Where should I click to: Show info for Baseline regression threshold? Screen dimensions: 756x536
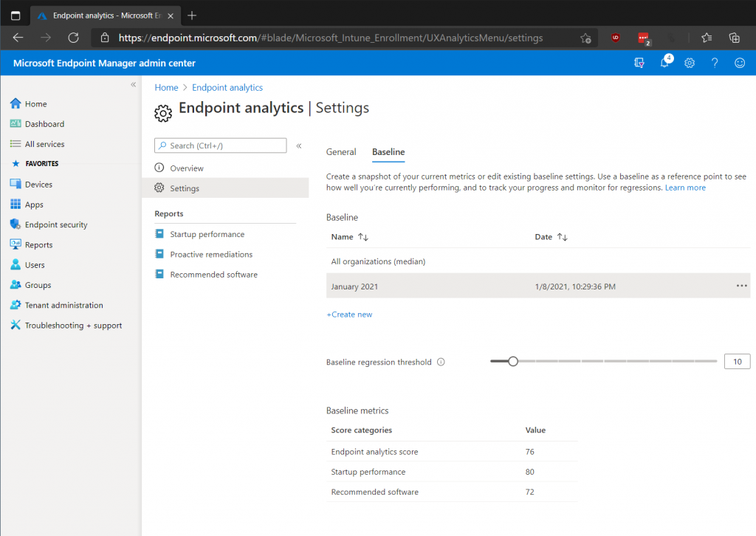point(441,362)
